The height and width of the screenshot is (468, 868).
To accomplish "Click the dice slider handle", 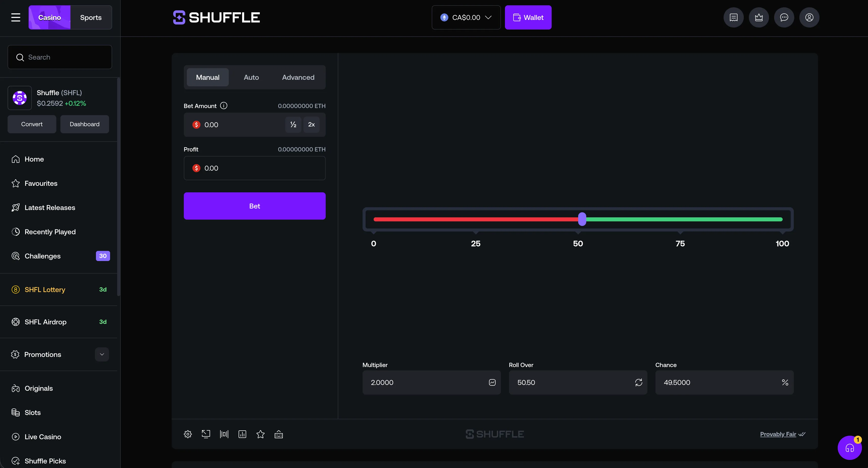I will 582,219.
